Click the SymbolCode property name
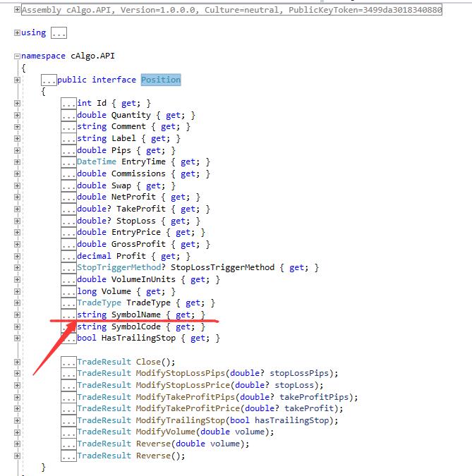This screenshot has width=472, height=476. coord(136,327)
